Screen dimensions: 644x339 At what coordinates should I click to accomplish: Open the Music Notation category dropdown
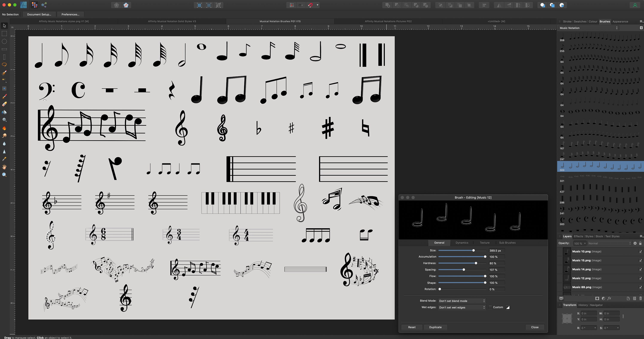coord(588,28)
